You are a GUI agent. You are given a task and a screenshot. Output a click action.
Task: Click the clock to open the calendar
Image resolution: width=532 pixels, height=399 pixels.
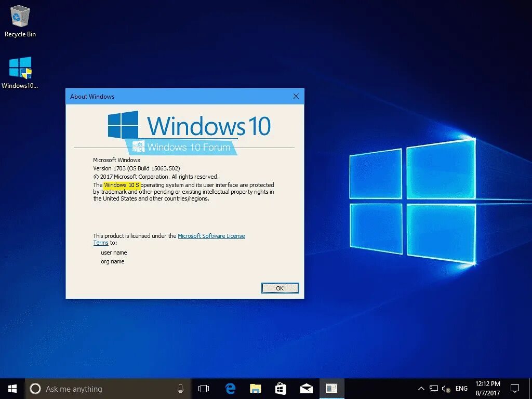pyautogui.click(x=487, y=388)
